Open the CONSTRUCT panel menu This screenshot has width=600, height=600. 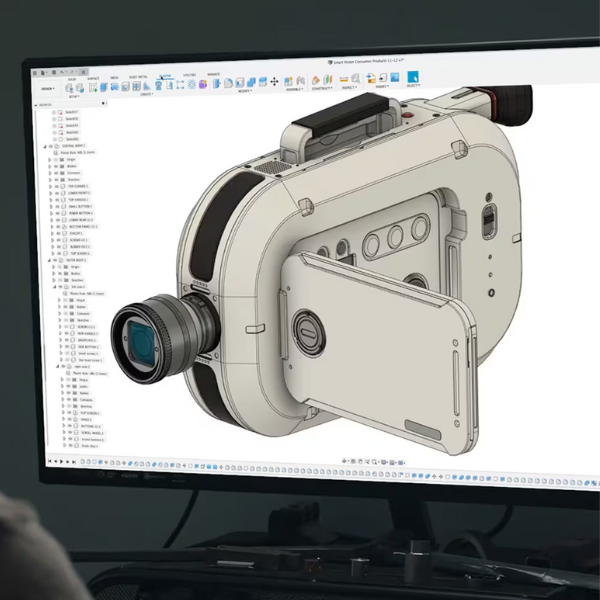click(x=322, y=88)
